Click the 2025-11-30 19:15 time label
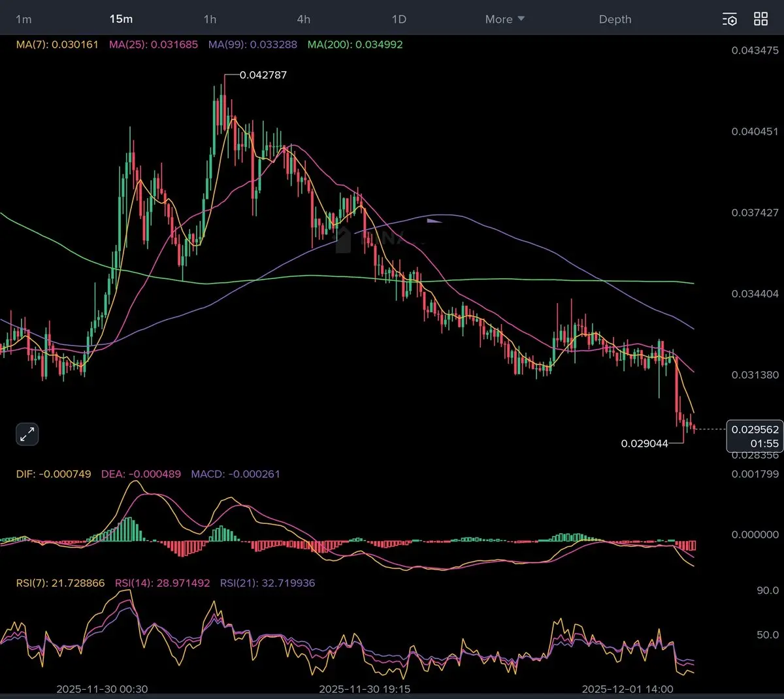784x699 pixels. pos(365,689)
